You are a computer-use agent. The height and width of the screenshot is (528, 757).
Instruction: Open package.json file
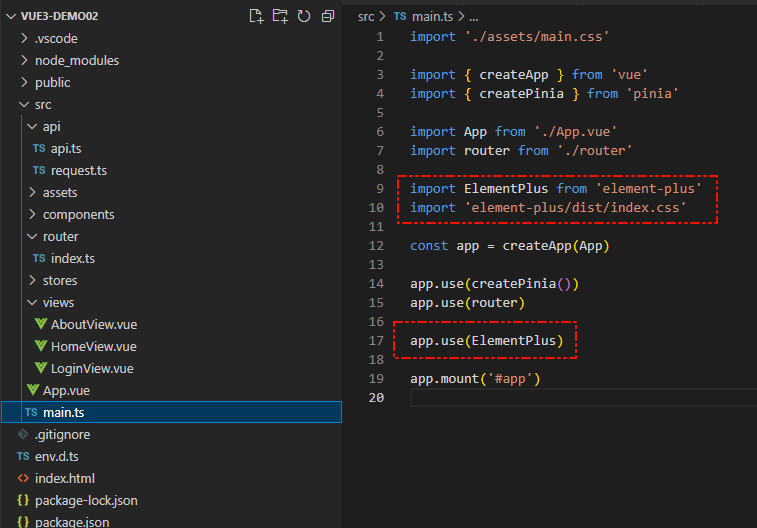[x=72, y=522]
